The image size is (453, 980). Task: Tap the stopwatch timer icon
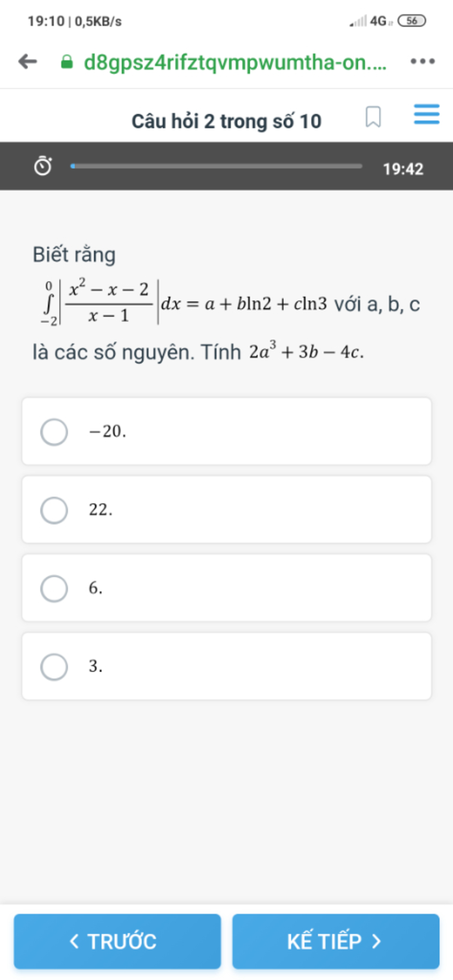[43, 166]
